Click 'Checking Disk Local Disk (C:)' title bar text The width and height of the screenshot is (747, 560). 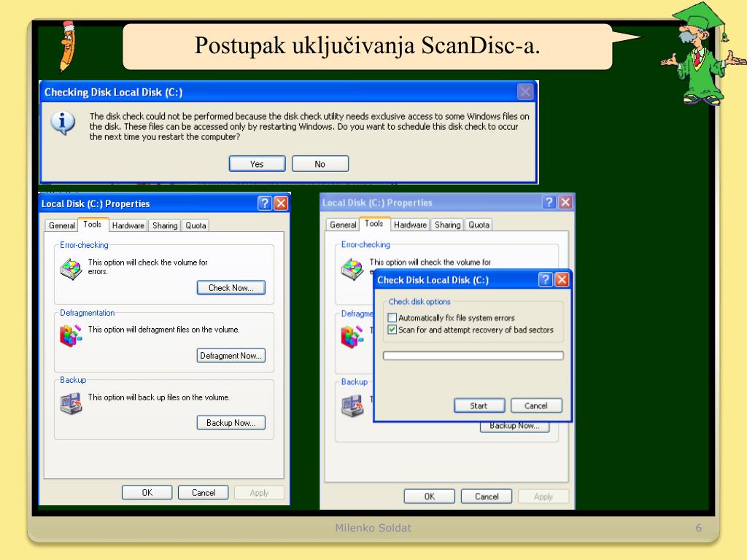pos(113,93)
